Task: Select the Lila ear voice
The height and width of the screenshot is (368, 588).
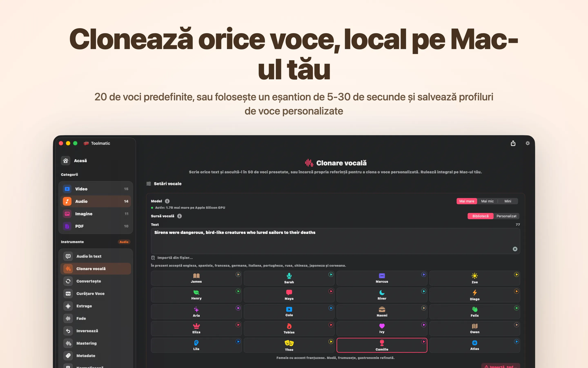Action: point(196,345)
